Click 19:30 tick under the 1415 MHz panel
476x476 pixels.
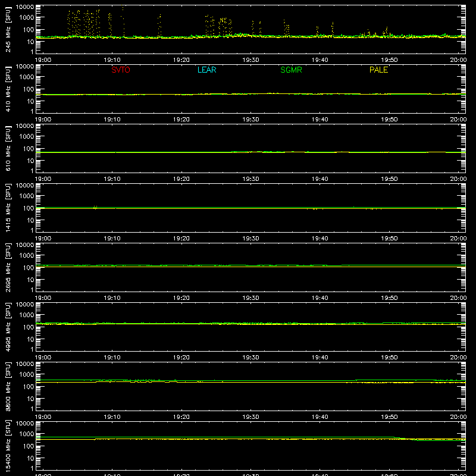(250, 239)
